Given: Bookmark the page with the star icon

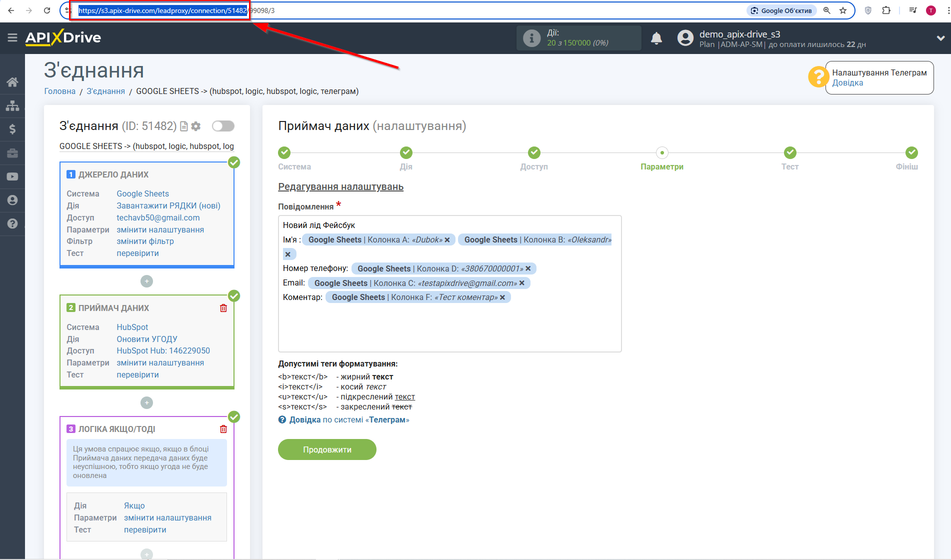Looking at the screenshot, I should pos(843,10).
